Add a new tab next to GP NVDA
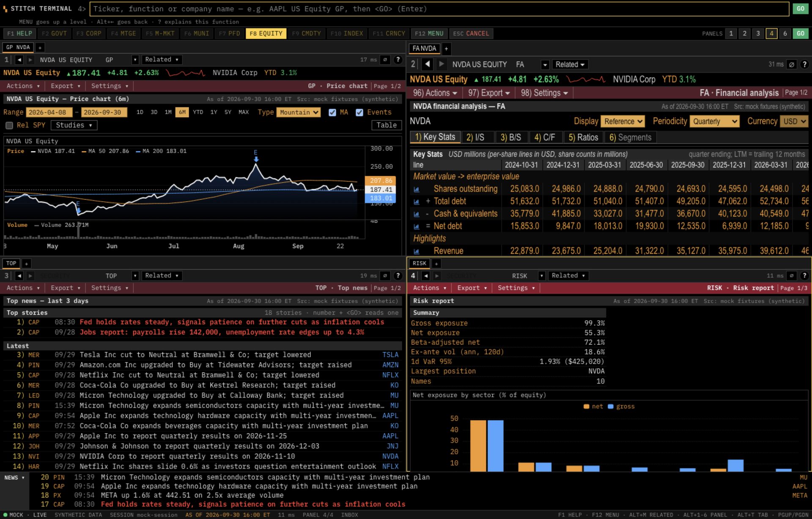Viewport: 812px width, 519px height. [40, 47]
